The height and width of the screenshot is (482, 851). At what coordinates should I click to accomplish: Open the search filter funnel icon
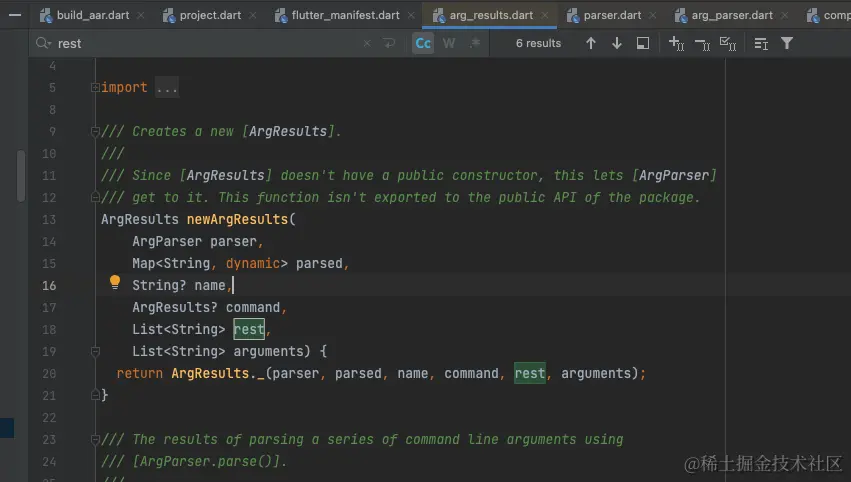[x=787, y=43]
